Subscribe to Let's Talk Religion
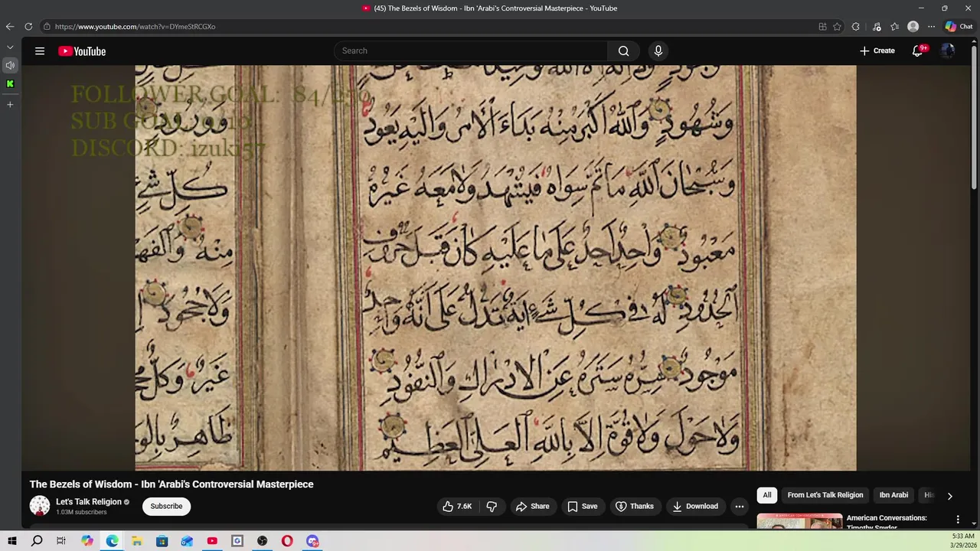The image size is (980, 551). coord(166,507)
